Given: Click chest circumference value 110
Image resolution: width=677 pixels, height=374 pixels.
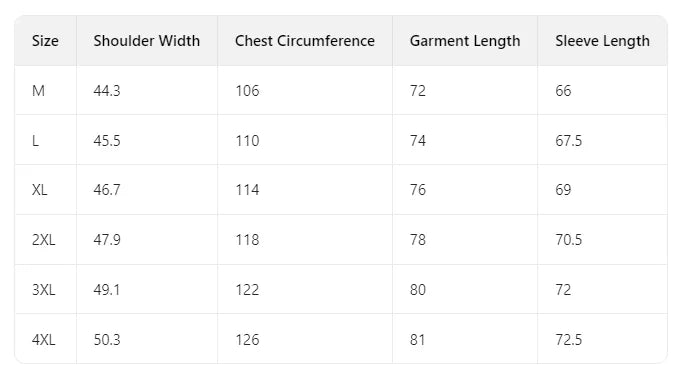Looking at the screenshot, I should (247, 141).
